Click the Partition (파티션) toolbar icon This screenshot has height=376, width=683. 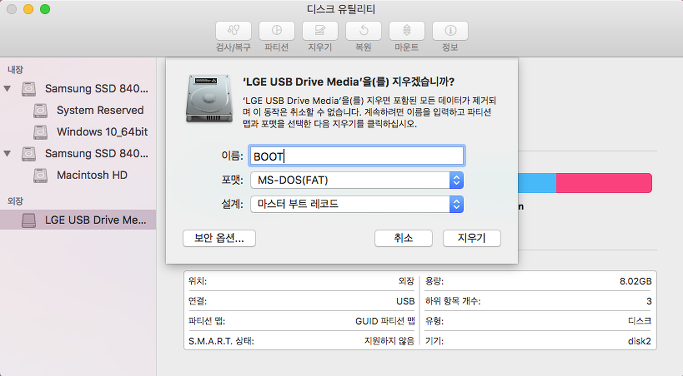click(277, 31)
